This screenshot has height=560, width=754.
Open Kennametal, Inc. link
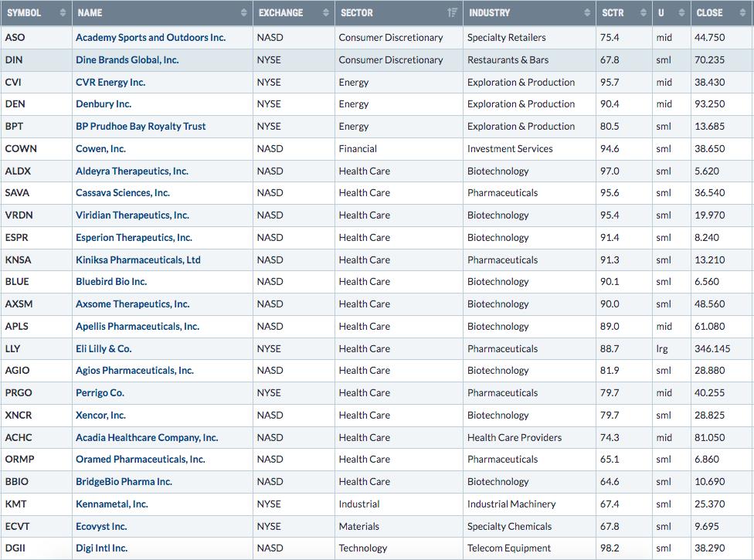click(111, 504)
